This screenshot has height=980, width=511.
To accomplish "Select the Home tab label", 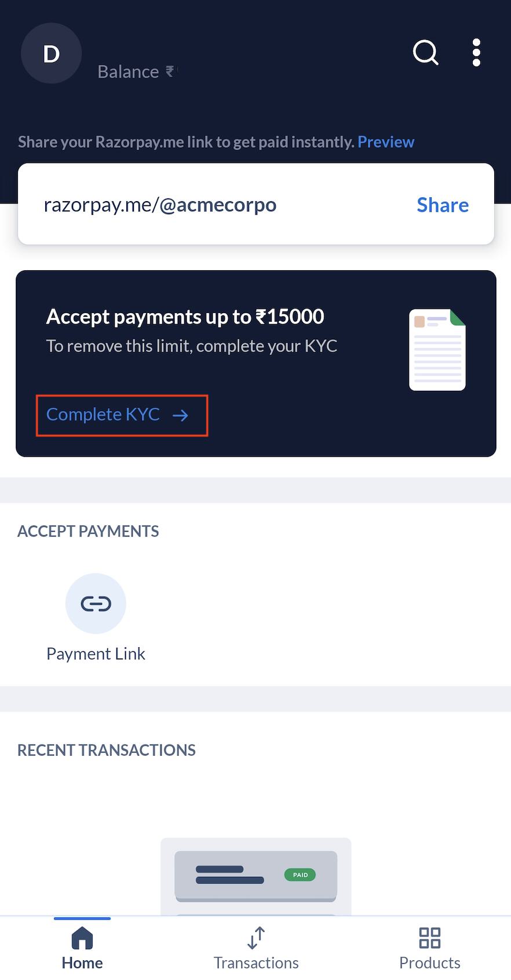I will point(82,963).
